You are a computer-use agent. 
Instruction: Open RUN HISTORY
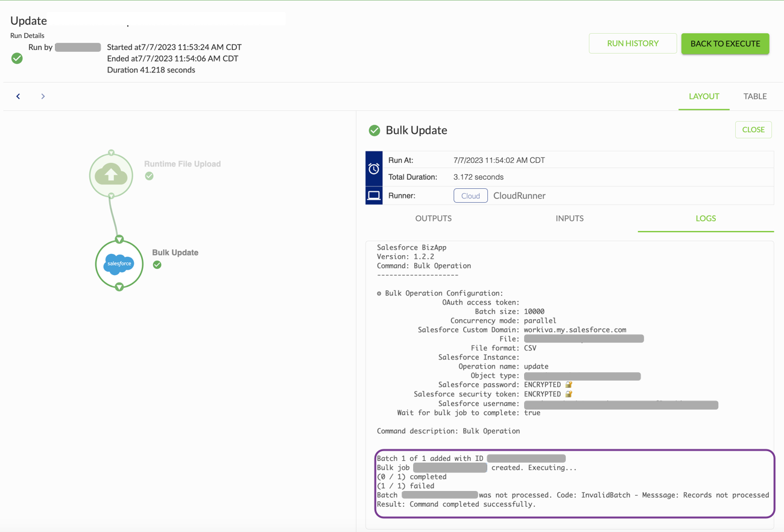[633, 43]
